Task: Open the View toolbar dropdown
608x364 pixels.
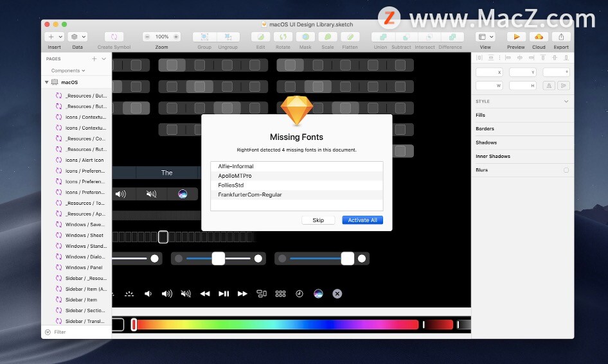Action: (485, 37)
